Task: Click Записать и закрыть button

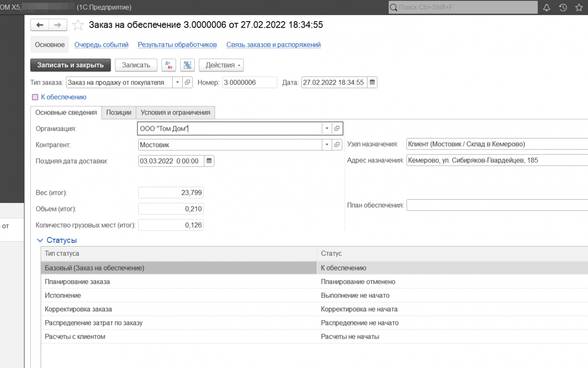Action: click(70, 65)
